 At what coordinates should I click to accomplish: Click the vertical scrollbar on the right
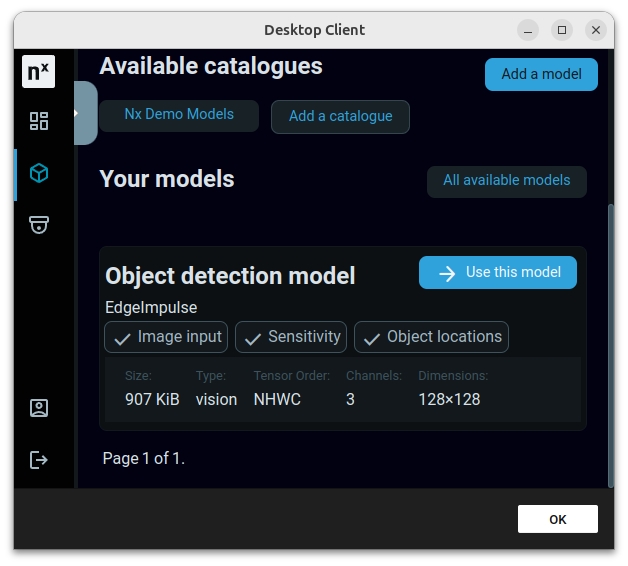pyautogui.click(x=609, y=340)
